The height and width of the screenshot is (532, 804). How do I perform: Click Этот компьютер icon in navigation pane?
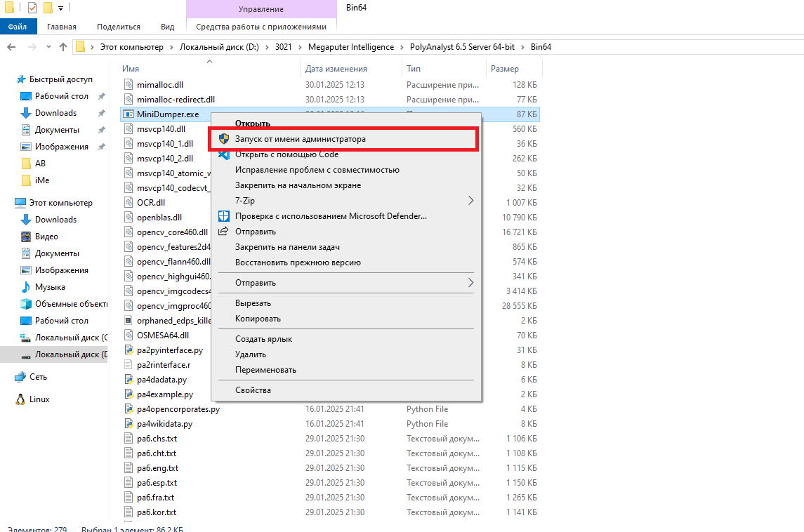point(20,203)
